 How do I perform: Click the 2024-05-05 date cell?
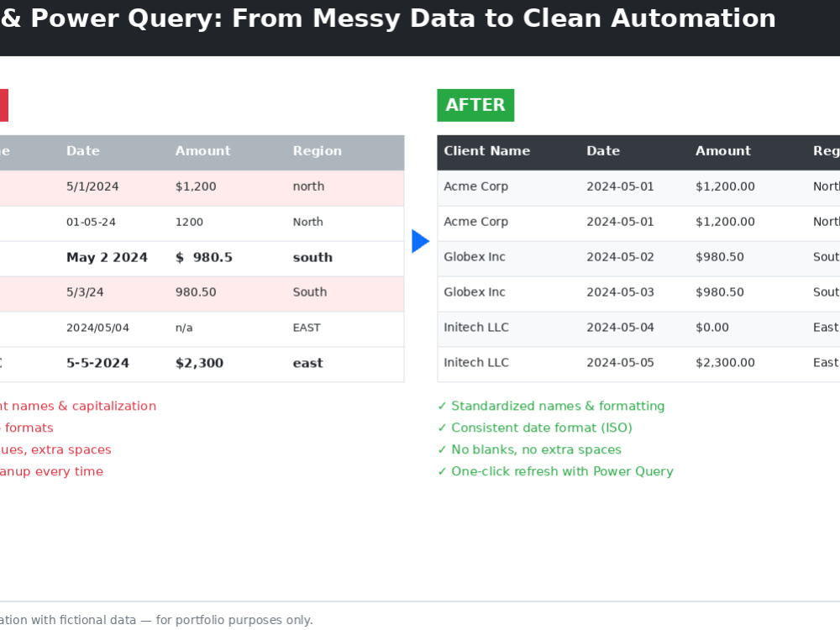[621, 363]
